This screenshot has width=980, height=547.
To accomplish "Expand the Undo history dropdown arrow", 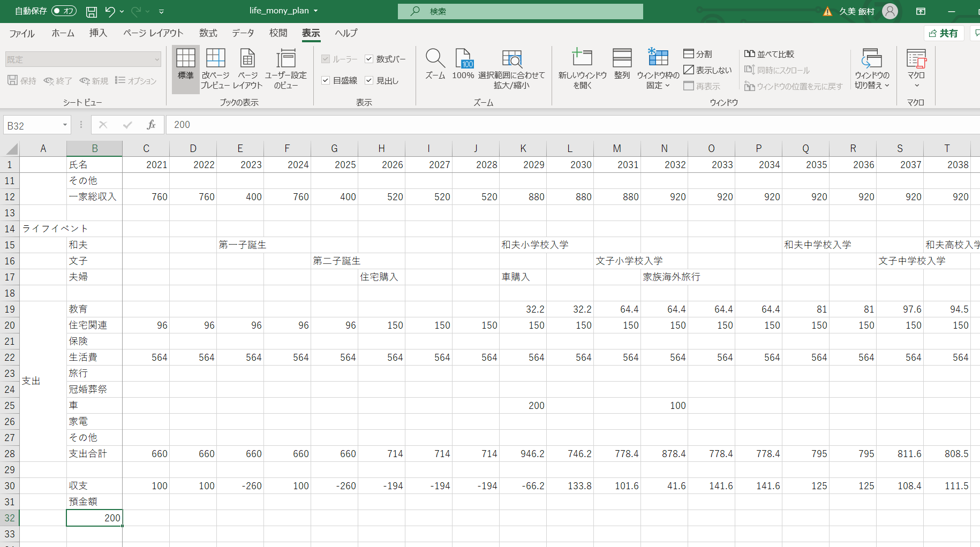I will pyautogui.click(x=122, y=11).
